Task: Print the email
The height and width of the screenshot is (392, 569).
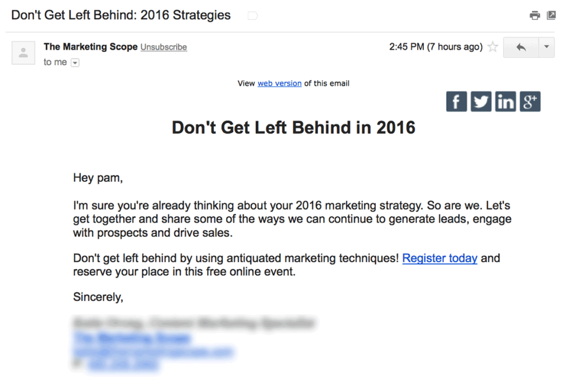Action: pyautogui.click(x=535, y=15)
